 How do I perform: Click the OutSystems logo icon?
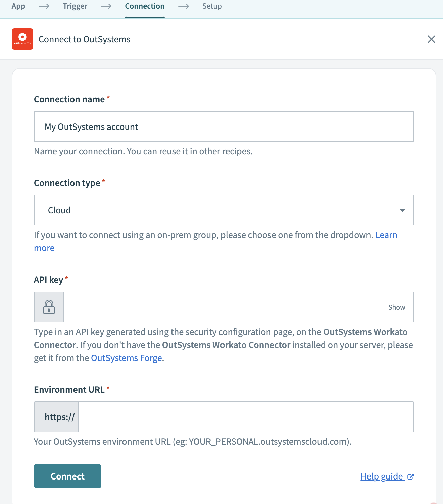tap(22, 39)
